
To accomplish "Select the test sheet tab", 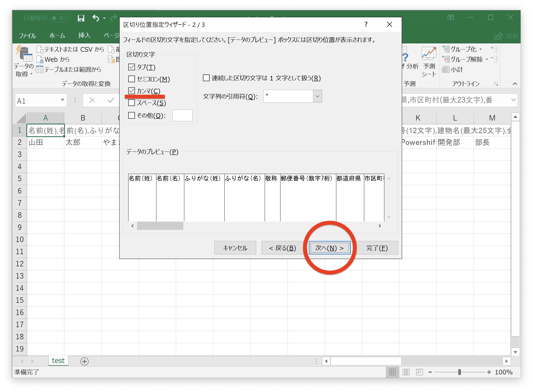I will point(58,361).
